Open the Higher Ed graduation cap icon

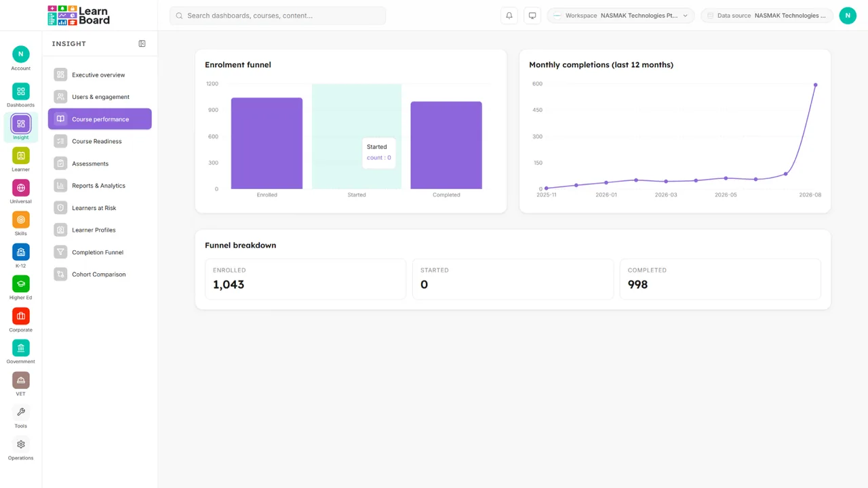(x=20, y=284)
